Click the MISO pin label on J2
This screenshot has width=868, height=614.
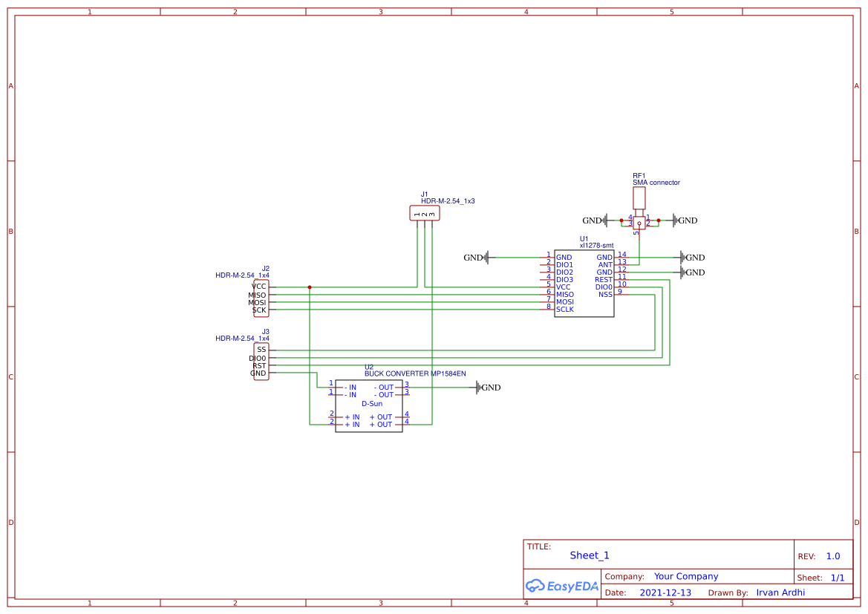[x=257, y=295]
